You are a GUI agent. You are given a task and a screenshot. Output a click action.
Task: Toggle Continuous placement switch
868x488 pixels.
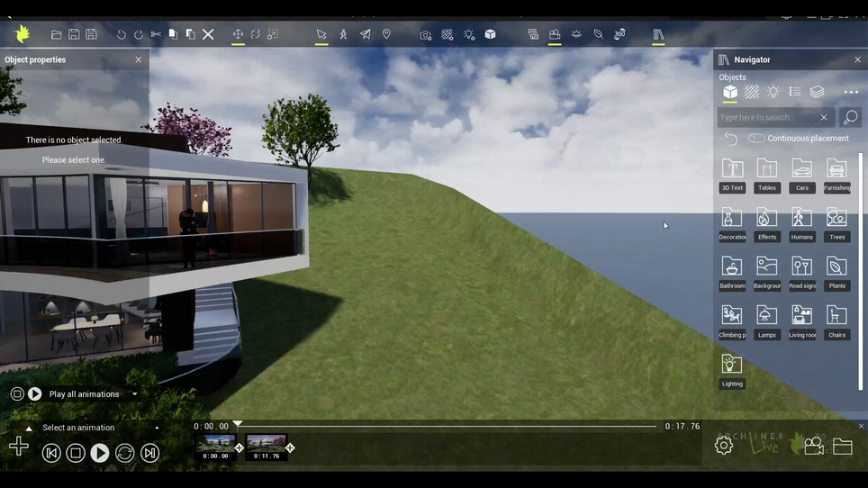tap(755, 139)
